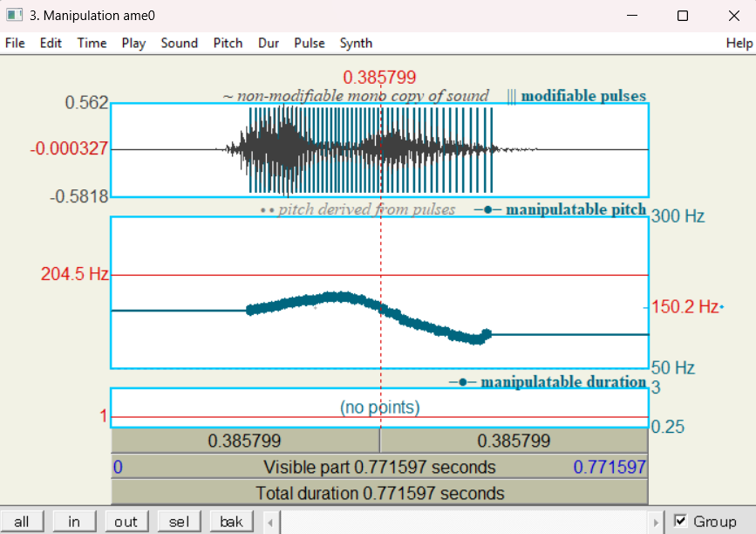Play the left 0.385799 selection bar

(245, 441)
